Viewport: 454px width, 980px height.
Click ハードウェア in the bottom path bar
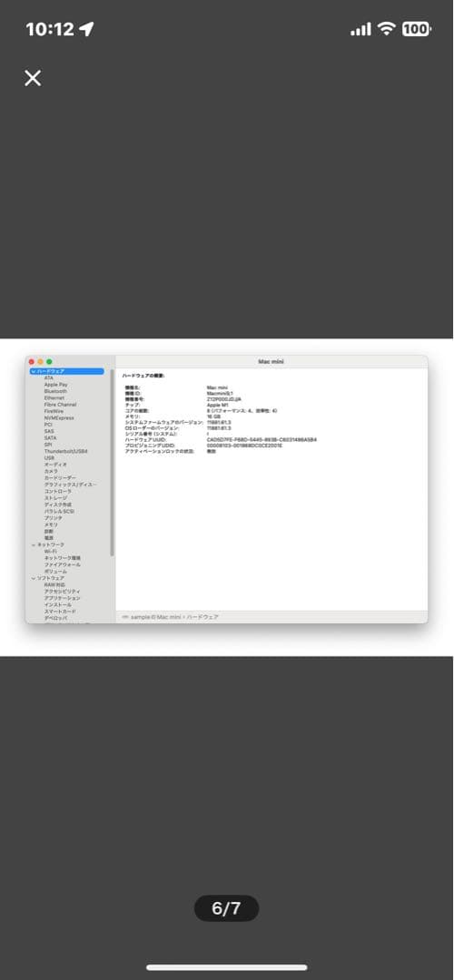click(202, 617)
